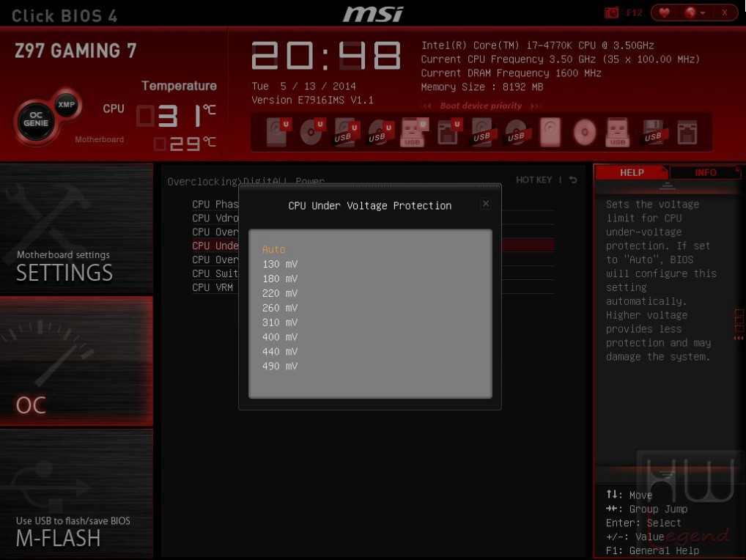This screenshot has height=560, width=746.
Task: Go back using the return arrow icon
Action: (573, 180)
